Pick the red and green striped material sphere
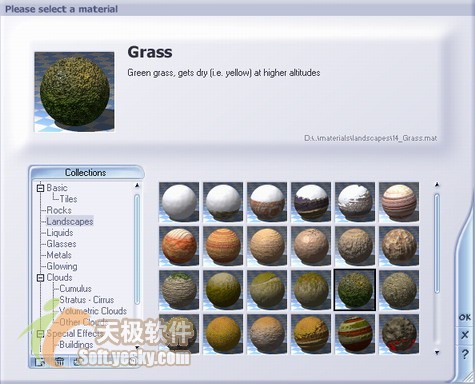475x384 pixels. coord(355,334)
